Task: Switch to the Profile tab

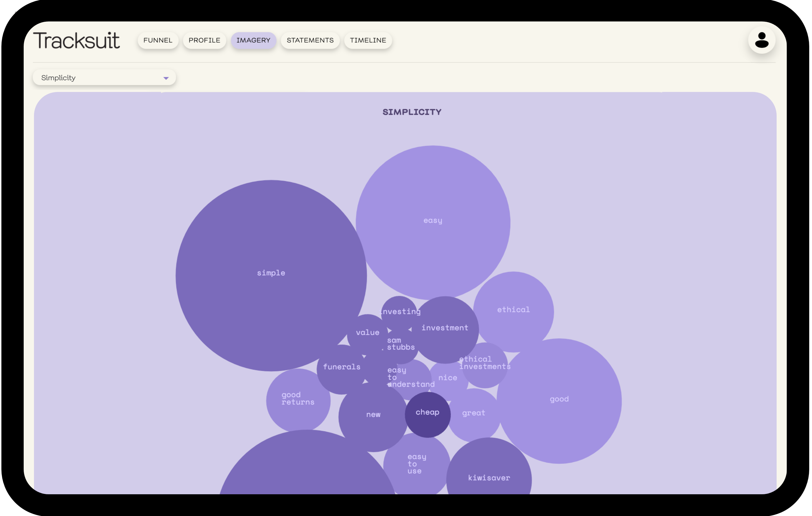Action: click(x=204, y=40)
